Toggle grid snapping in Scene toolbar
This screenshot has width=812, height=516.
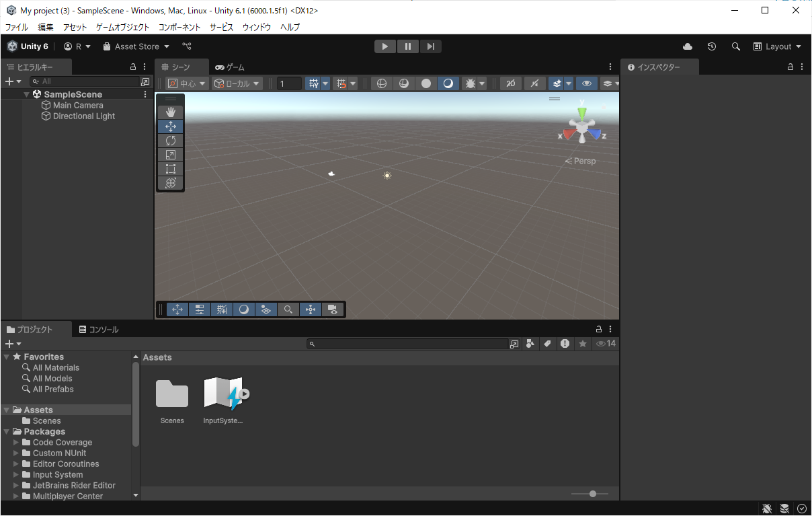click(x=341, y=83)
